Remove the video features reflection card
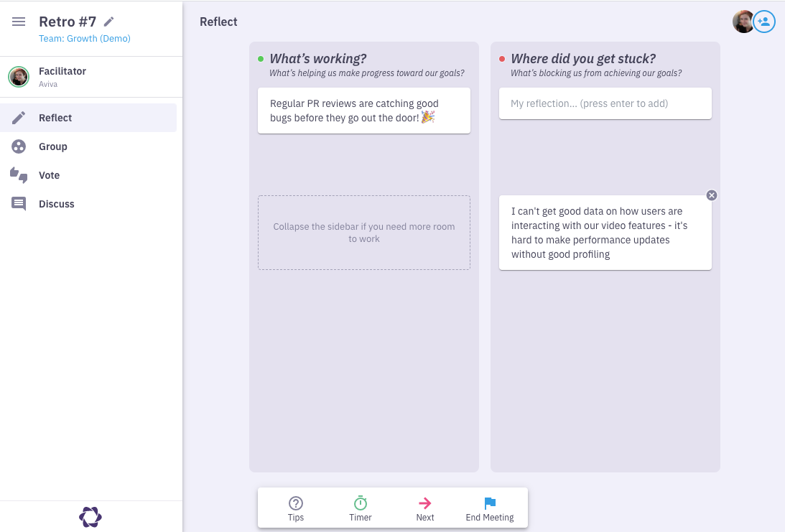785x532 pixels. (x=711, y=195)
